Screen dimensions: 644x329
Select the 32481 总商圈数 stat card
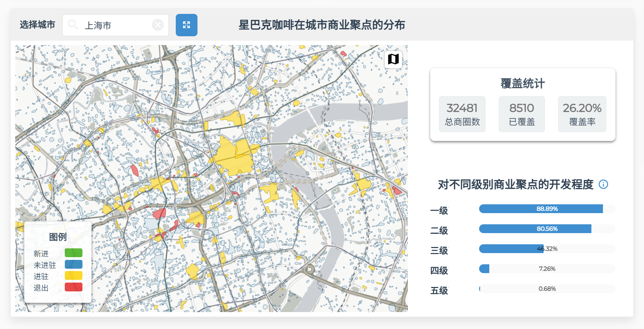pos(462,114)
